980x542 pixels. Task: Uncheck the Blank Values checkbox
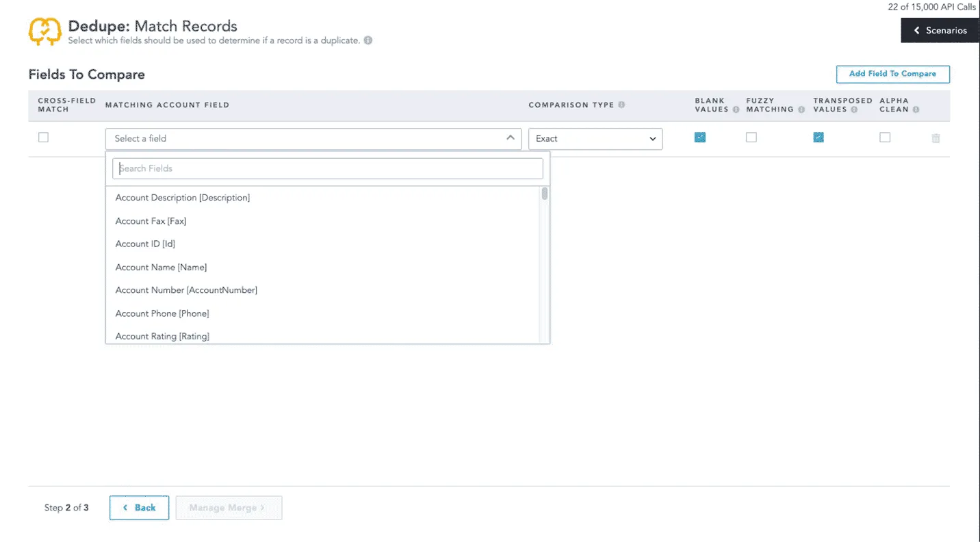click(699, 138)
